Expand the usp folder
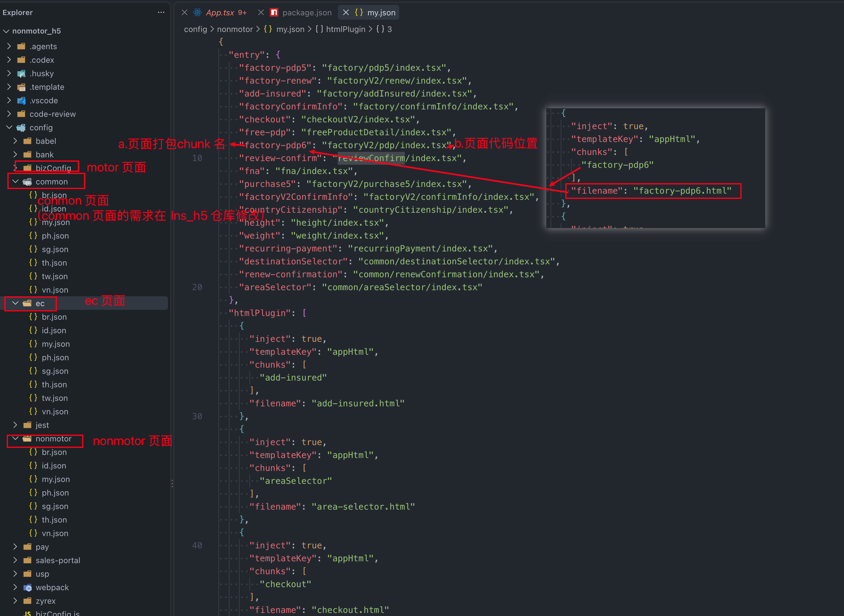This screenshot has width=844, height=616. (15, 574)
